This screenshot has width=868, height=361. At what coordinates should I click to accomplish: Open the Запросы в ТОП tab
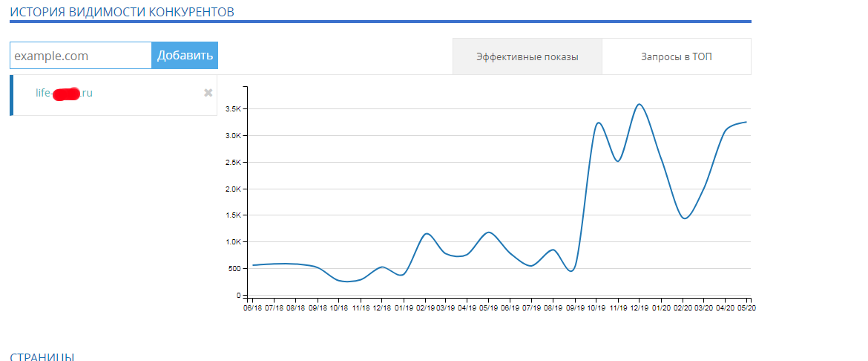[x=677, y=57]
